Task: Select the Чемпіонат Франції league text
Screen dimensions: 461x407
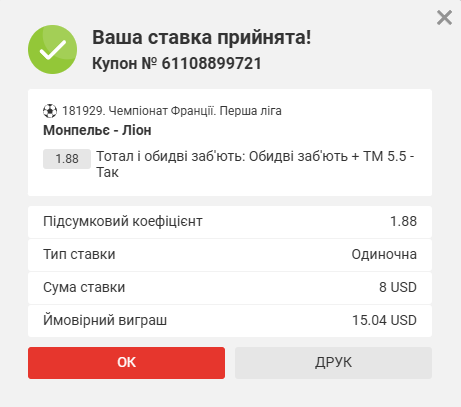Action: tap(162, 111)
